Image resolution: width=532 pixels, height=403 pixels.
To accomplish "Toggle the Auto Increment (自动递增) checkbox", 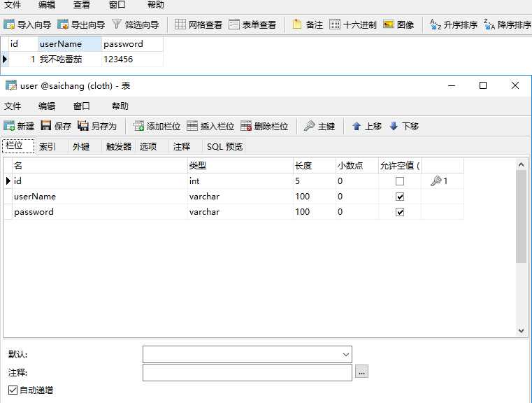I will click(x=13, y=390).
